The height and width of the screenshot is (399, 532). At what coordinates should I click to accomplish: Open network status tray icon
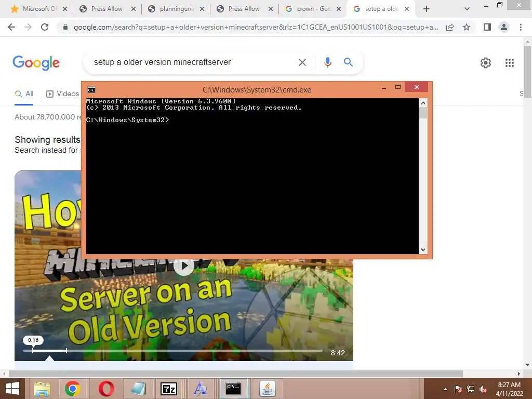471,389
